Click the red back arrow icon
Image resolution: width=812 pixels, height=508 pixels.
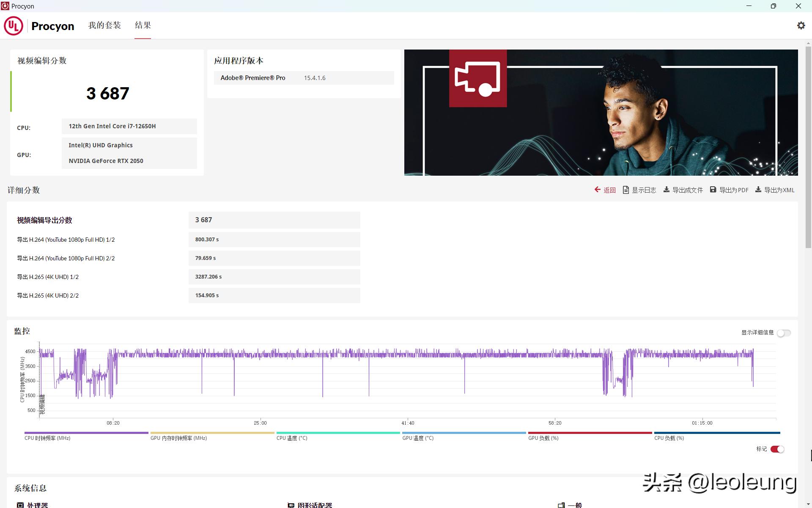point(597,190)
